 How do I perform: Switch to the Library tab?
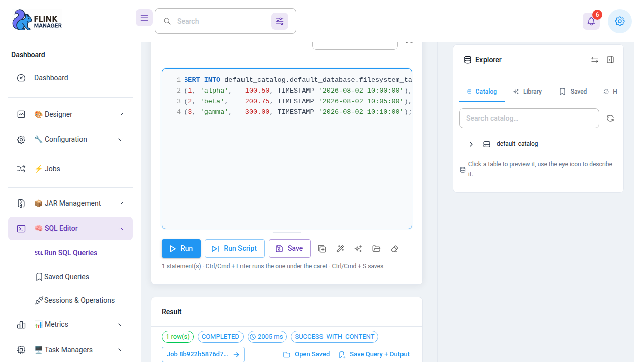pos(527,92)
